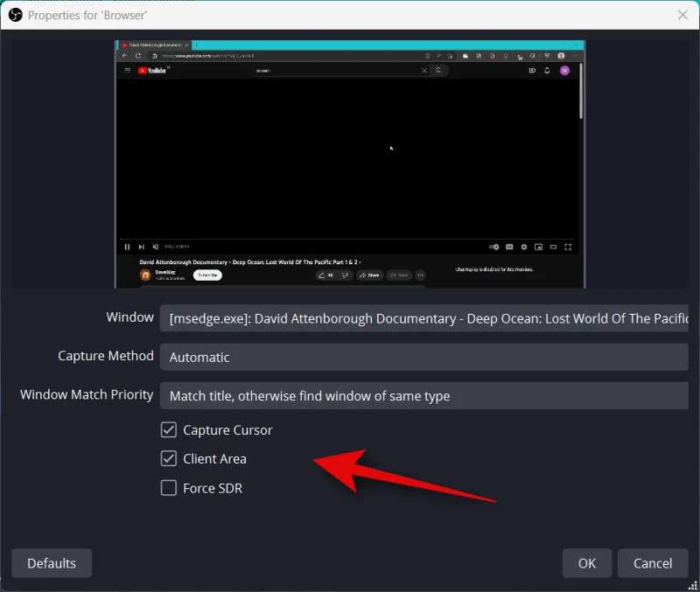Viewport: 700px width, 592px height.
Task: Click the browser tab close X in preview
Action: (x=186, y=45)
